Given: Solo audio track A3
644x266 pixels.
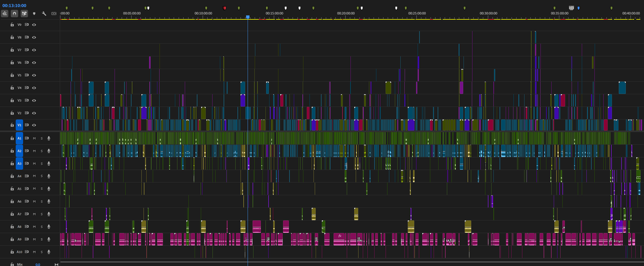Looking at the screenshot, I should click(x=41, y=163).
